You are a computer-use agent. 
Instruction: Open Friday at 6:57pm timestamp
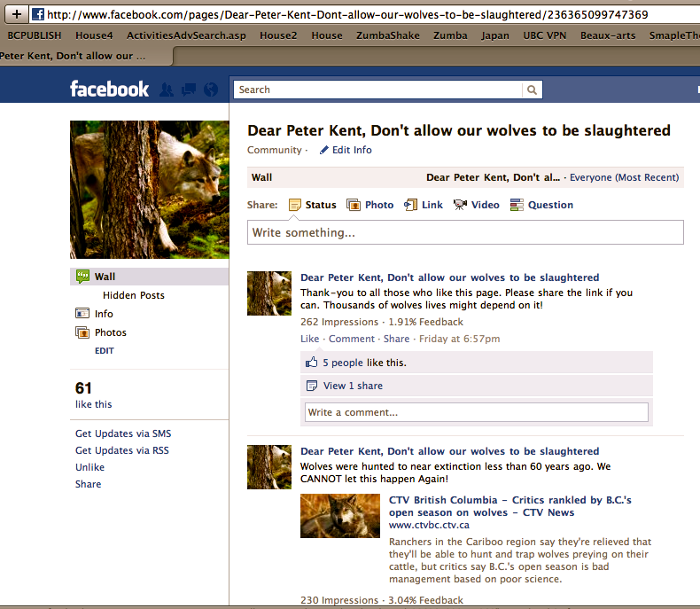pos(459,339)
